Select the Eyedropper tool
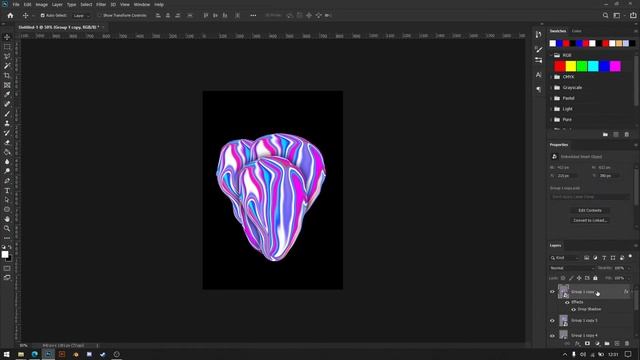640x360 pixels. click(7, 94)
